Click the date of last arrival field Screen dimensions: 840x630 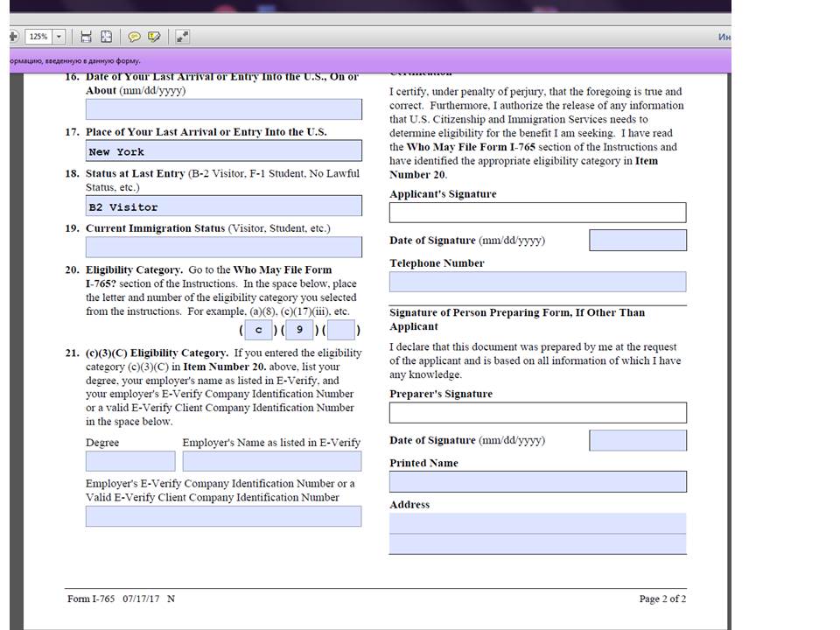[x=223, y=109]
